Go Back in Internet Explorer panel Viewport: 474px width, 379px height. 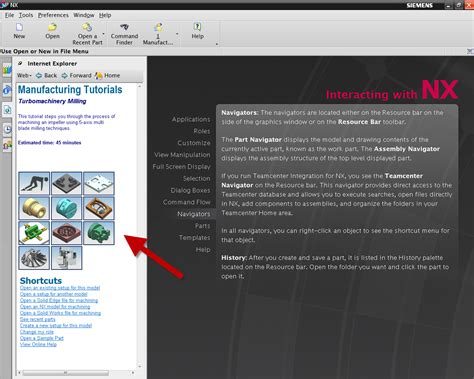tap(46, 75)
